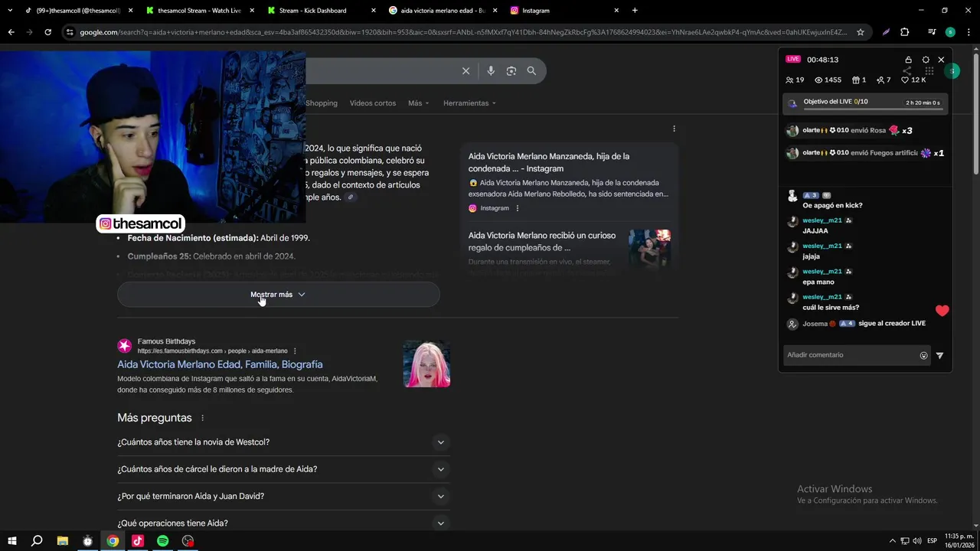Open three-dot menu above the AI overview

click(x=674, y=129)
